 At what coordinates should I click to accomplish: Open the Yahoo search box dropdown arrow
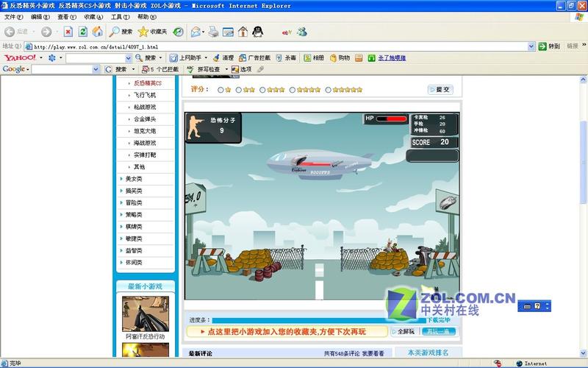(128, 58)
